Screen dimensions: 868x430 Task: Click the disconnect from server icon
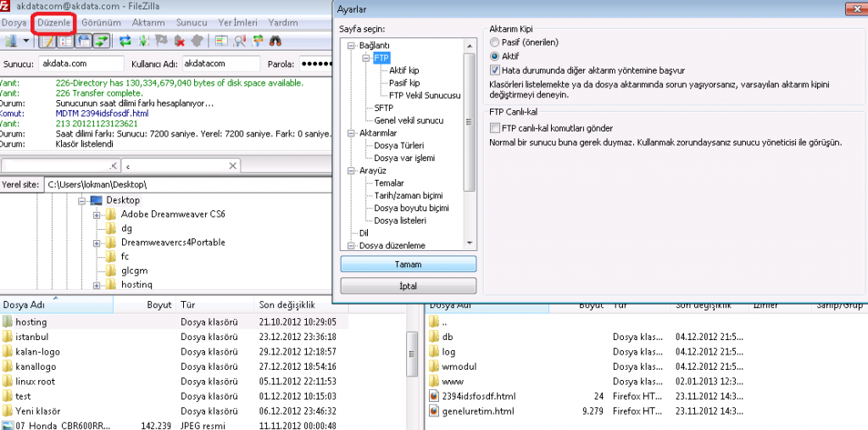point(179,41)
